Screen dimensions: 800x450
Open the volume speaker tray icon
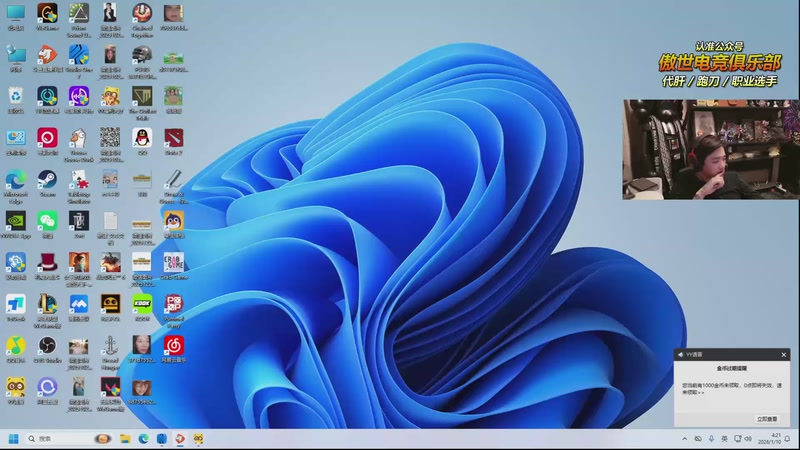point(748,439)
